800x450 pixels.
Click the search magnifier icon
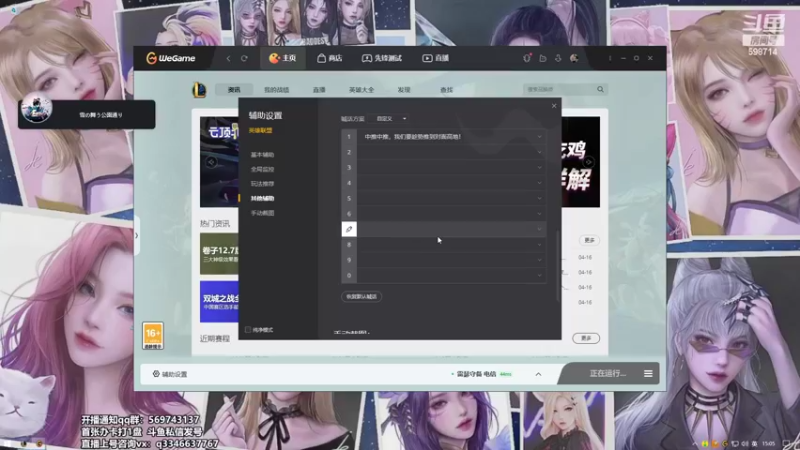click(x=601, y=89)
